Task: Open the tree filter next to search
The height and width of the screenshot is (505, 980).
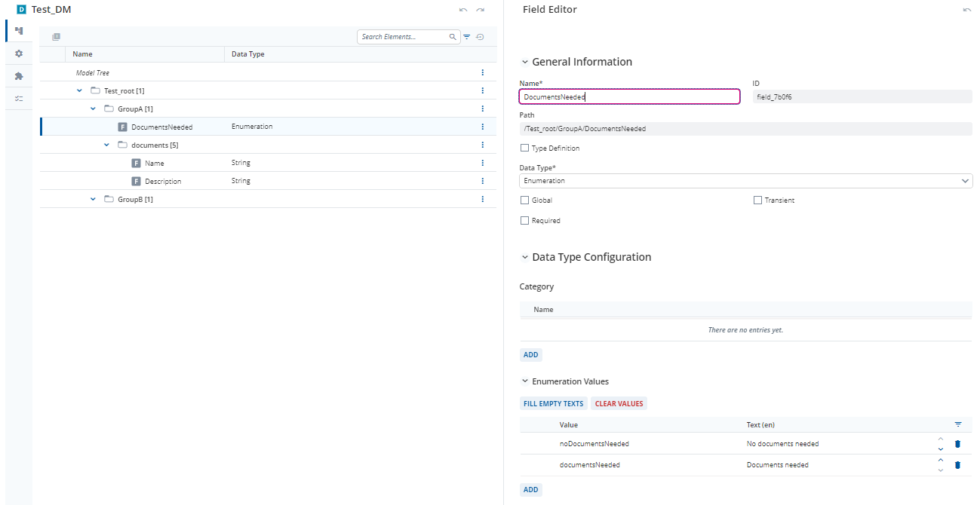Action: coord(467,37)
